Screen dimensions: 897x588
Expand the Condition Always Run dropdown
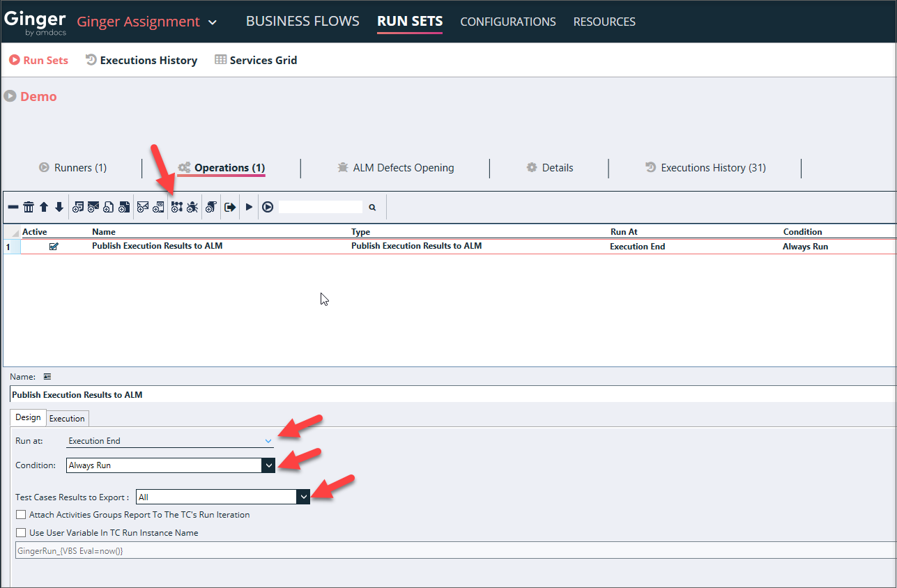(268, 465)
